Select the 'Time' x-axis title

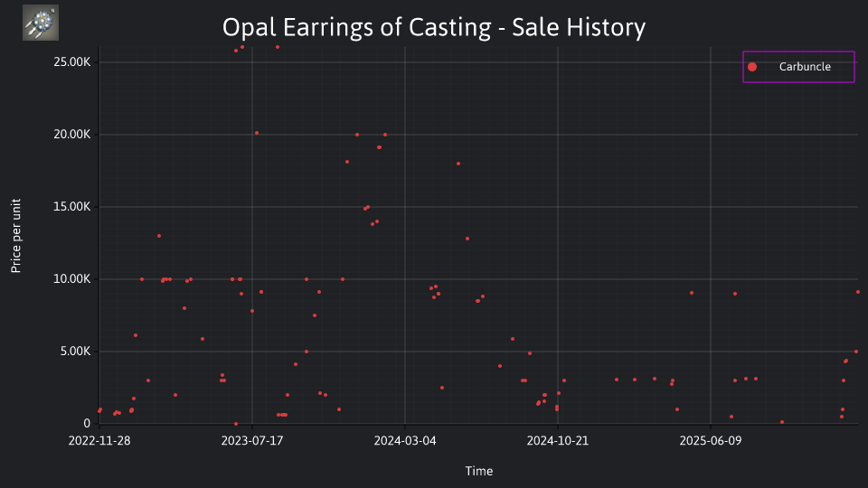coord(479,471)
